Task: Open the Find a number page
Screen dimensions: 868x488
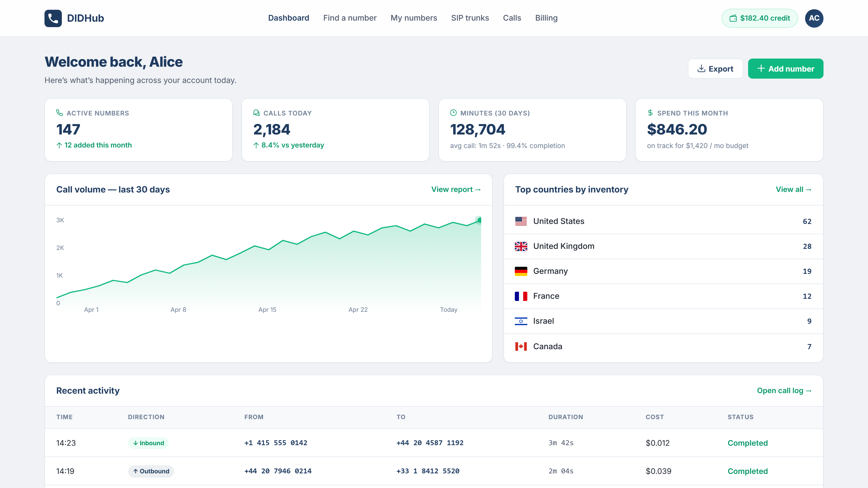Action: point(349,18)
